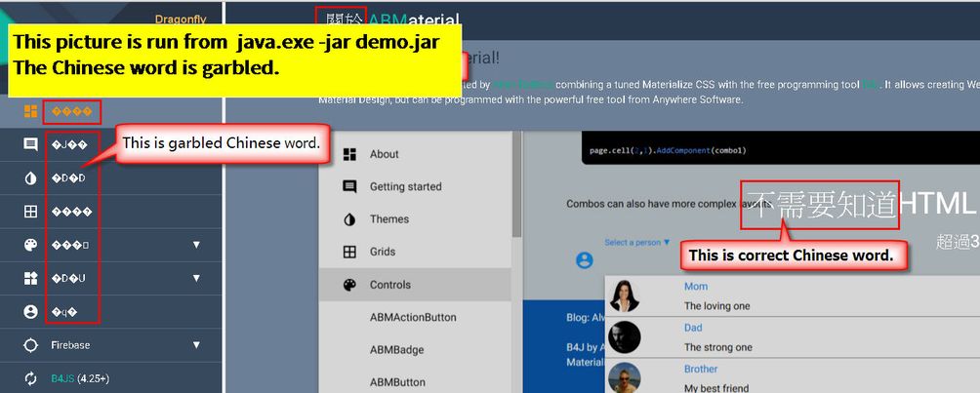
Task: Click the palette icon in left sidebar
Action: pyautogui.click(x=30, y=245)
